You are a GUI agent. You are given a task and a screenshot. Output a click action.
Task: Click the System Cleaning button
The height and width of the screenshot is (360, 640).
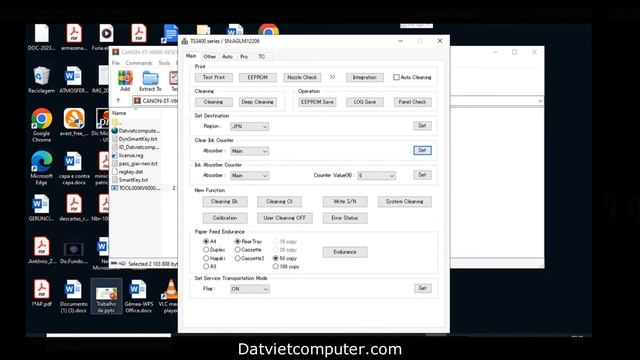(404, 202)
